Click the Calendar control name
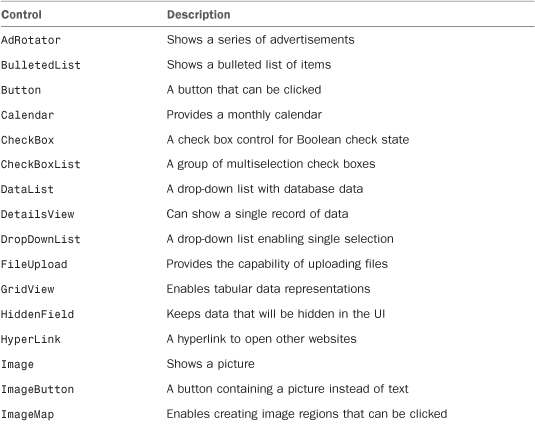The height and width of the screenshot is (429, 535). click(27, 115)
